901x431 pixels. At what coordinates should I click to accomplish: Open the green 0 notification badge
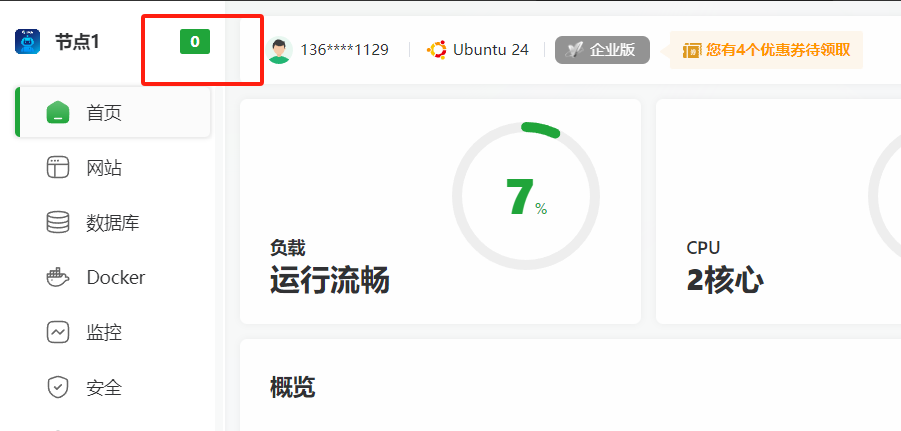point(195,42)
